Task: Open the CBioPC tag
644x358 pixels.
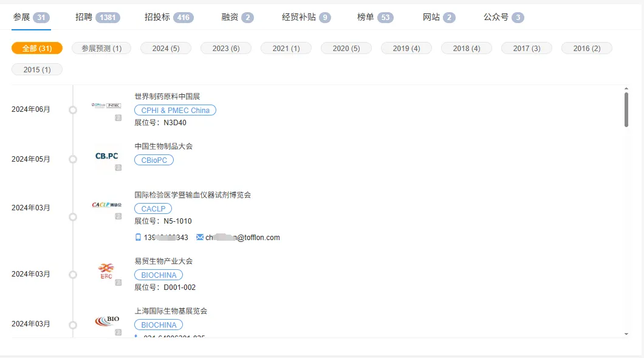Action: [154, 160]
